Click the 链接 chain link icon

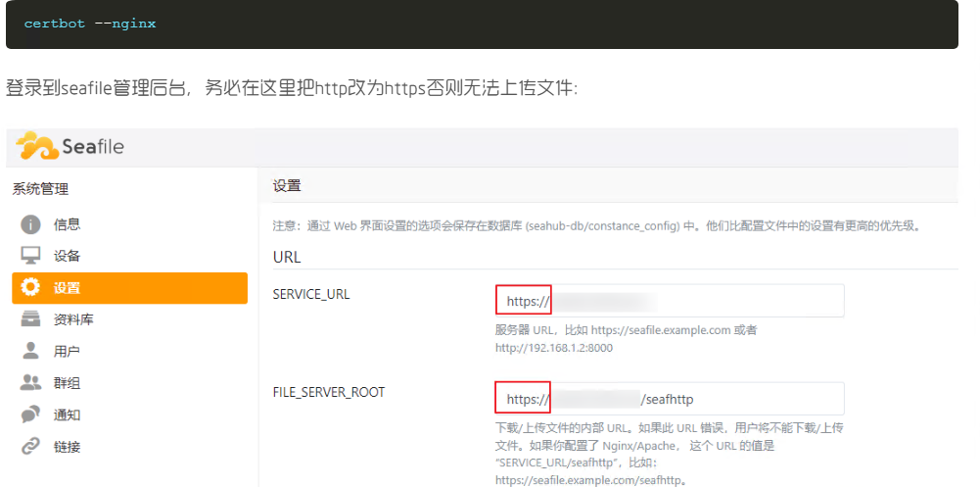(x=30, y=447)
